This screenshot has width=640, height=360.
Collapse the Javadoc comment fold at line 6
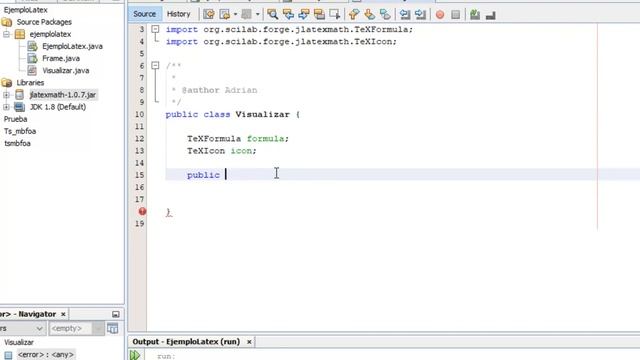coord(155,65)
